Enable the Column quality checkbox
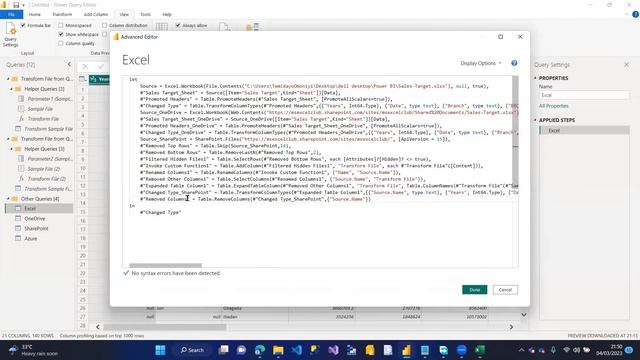The width and height of the screenshot is (640, 360). [61, 43]
